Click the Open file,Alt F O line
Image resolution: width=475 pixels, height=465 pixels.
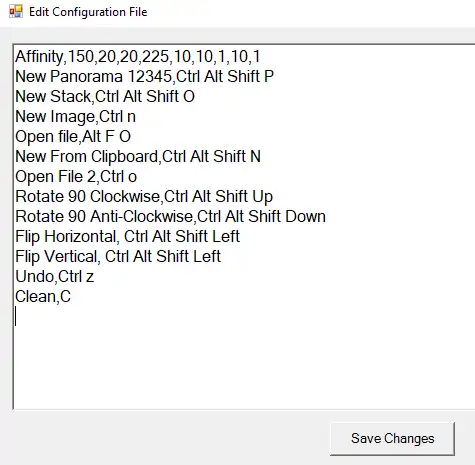pos(73,136)
